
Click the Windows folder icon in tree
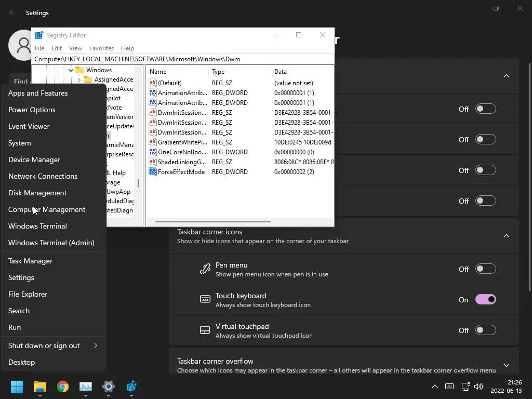(x=79, y=70)
